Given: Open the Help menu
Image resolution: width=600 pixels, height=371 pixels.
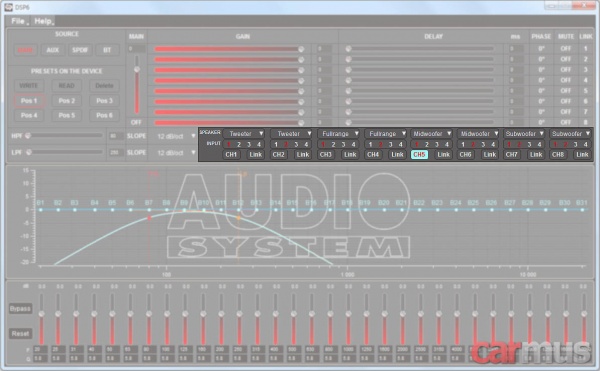Looking at the screenshot, I should pos(43,21).
